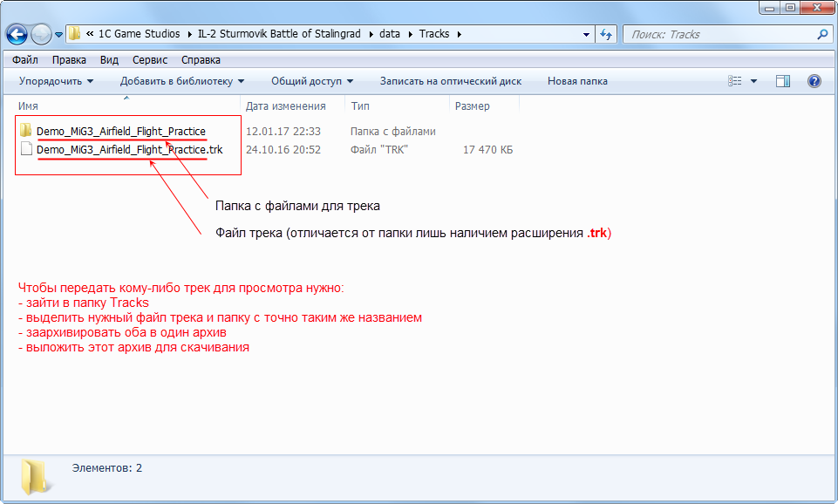Sort by Тип column header
The image size is (838, 504).
point(360,106)
